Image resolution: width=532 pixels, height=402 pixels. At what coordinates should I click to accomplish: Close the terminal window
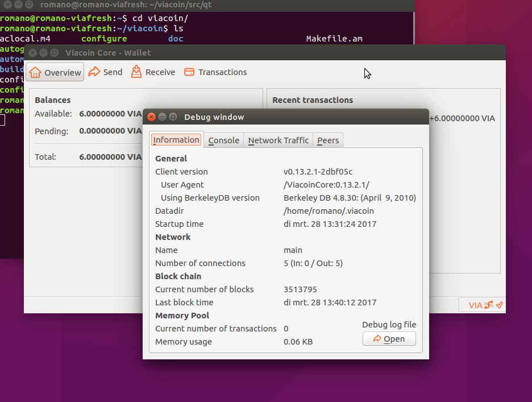(7, 5)
